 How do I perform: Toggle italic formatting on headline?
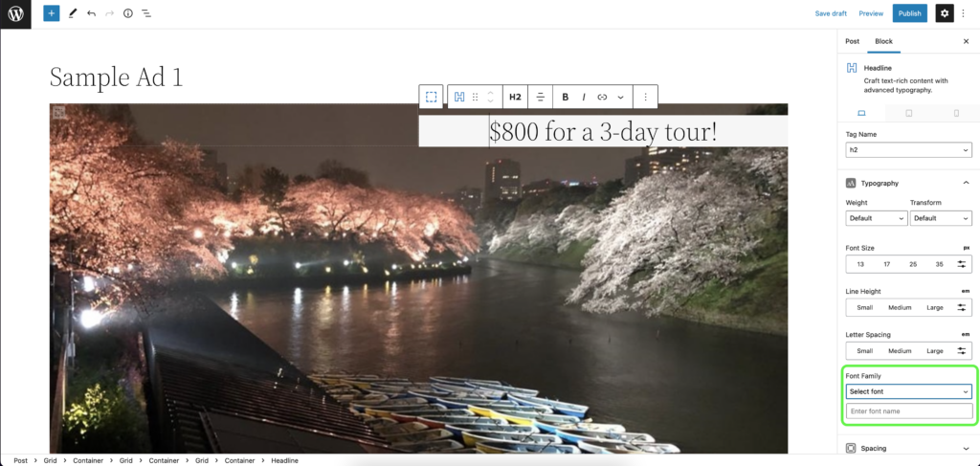[x=584, y=97]
